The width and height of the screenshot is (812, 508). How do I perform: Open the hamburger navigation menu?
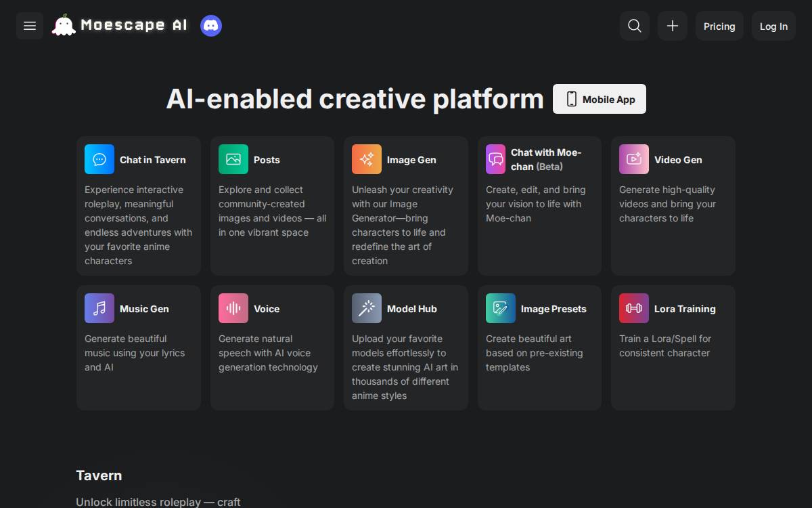pyautogui.click(x=30, y=26)
